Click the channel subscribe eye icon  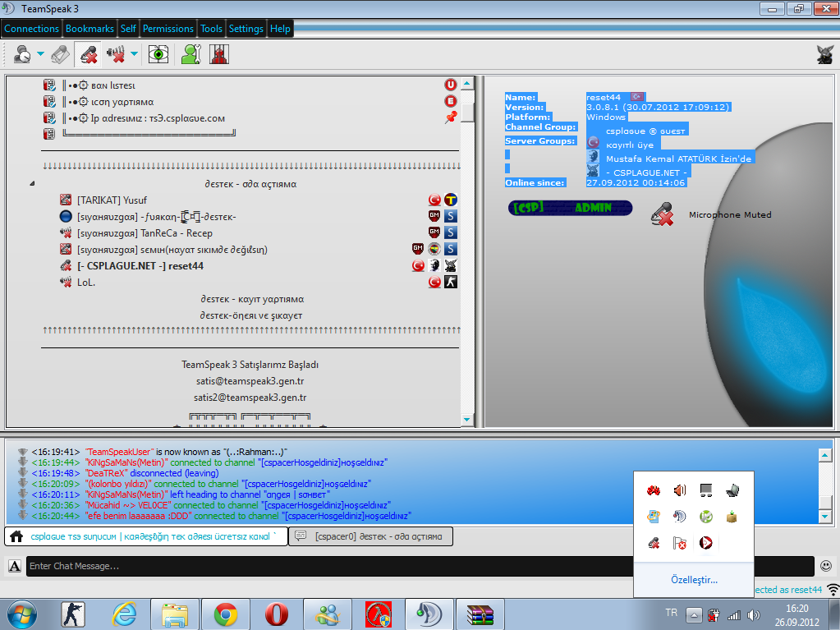(x=158, y=54)
